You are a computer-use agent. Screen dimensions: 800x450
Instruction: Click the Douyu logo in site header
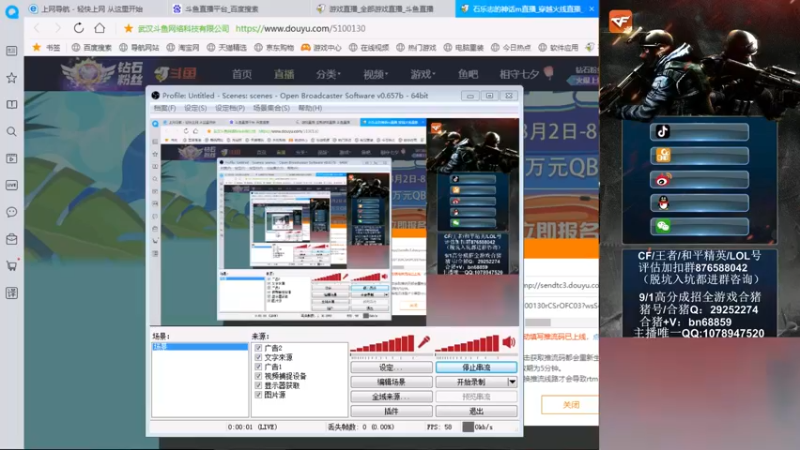click(176, 73)
